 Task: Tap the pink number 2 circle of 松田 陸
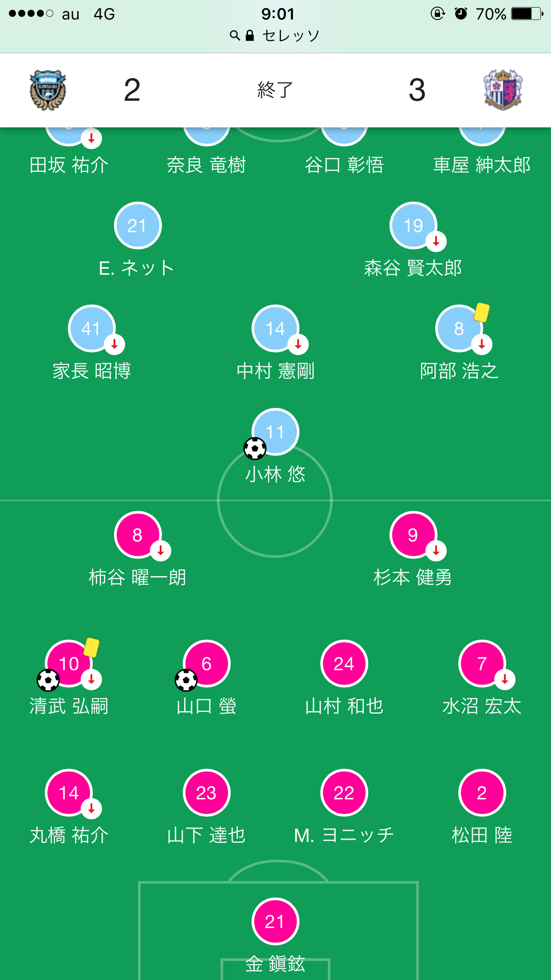pyautogui.click(x=482, y=793)
